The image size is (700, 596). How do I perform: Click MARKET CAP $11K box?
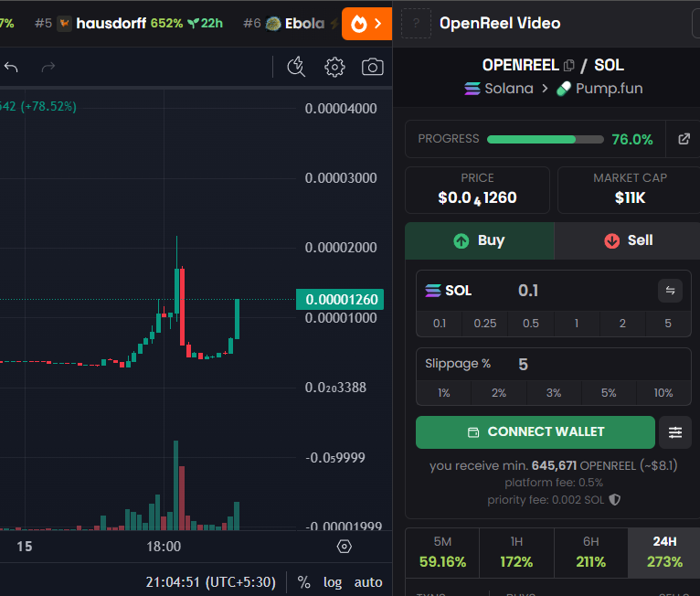[x=630, y=190]
